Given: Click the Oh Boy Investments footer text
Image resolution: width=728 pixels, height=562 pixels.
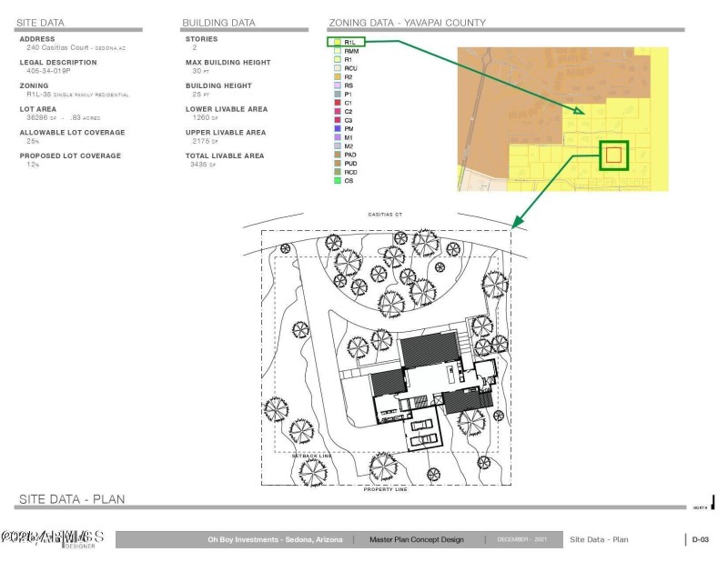Looking at the screenshot, I should tap(275, 539).
